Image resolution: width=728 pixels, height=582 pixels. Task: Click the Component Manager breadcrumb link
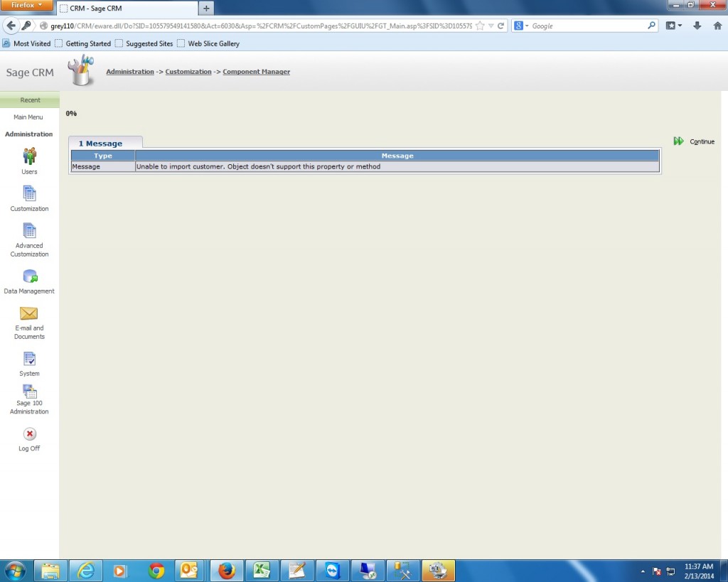pyautogui.click(x=256, y=72)
